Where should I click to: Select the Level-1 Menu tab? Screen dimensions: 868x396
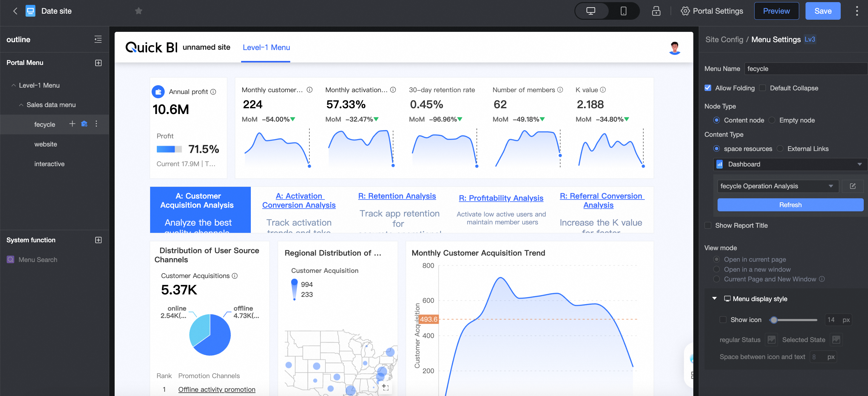[x=266, y=48]
